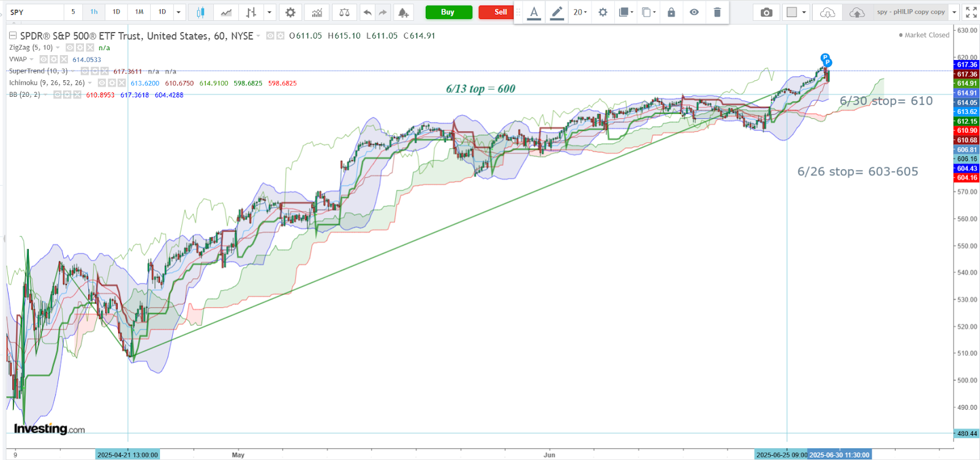Lock the selected drawing
Screen dimensions: 980x460
coord(671,12)
